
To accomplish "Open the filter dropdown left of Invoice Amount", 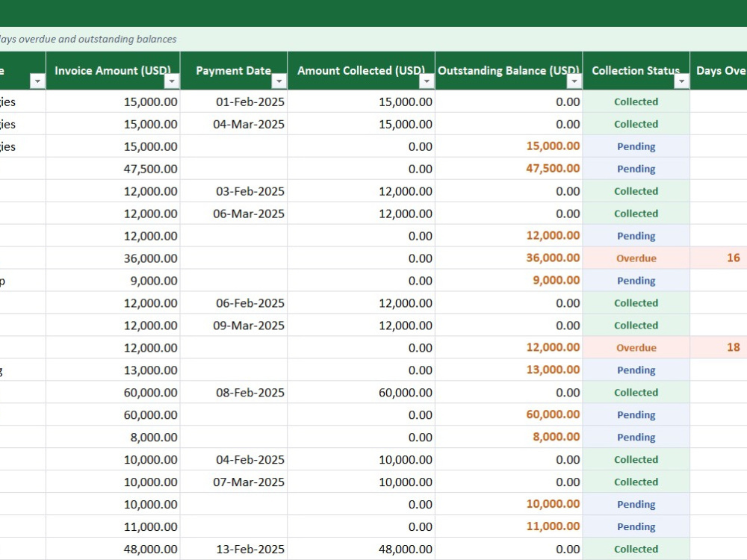I will coord(37,81).
